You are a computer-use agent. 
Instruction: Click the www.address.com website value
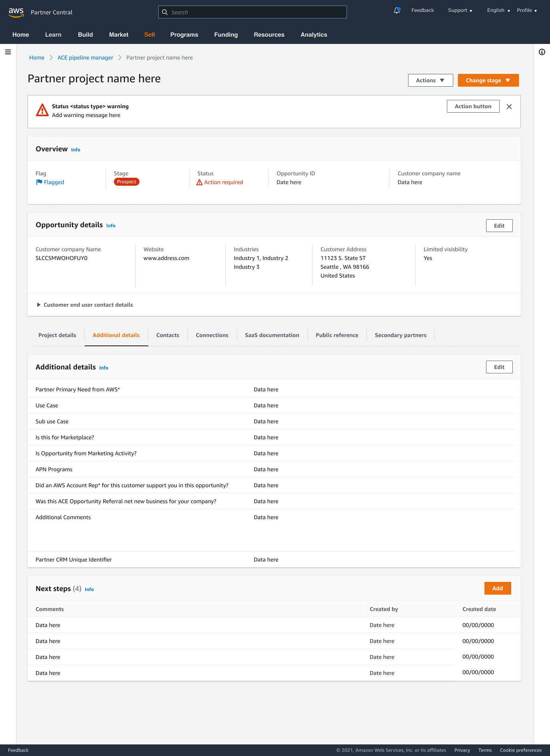pyautogui.click(x=166, y=258)
